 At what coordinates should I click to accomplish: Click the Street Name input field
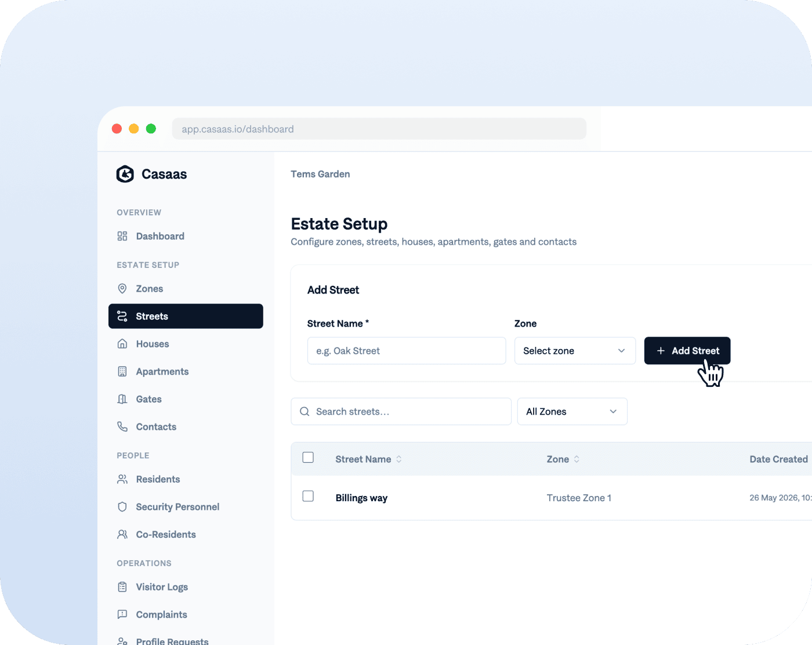pyautogui.click(x=407, y=351)
